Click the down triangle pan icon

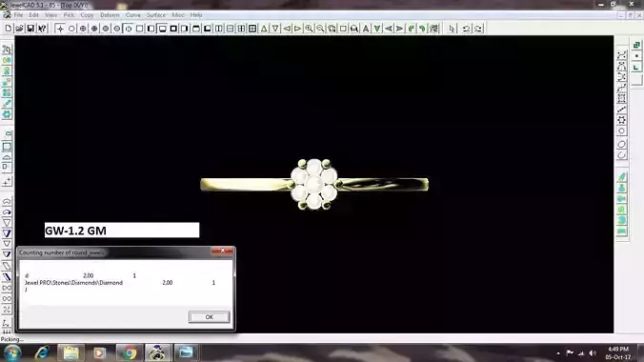(275, 29)
